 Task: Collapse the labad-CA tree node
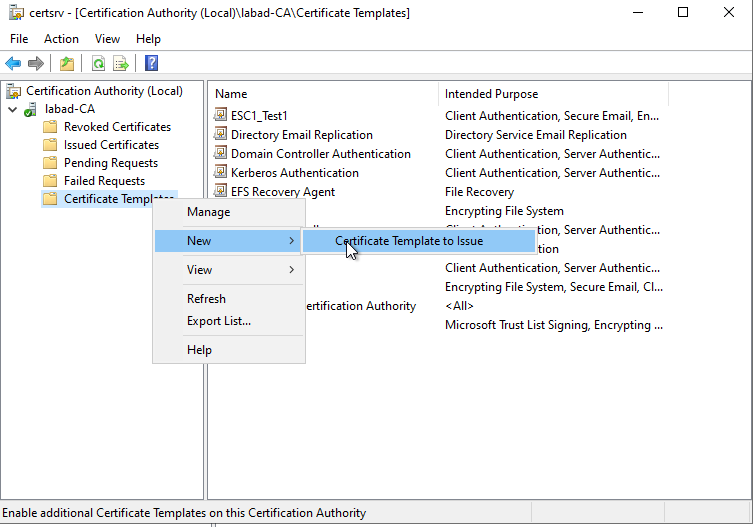tap(12, 109)
